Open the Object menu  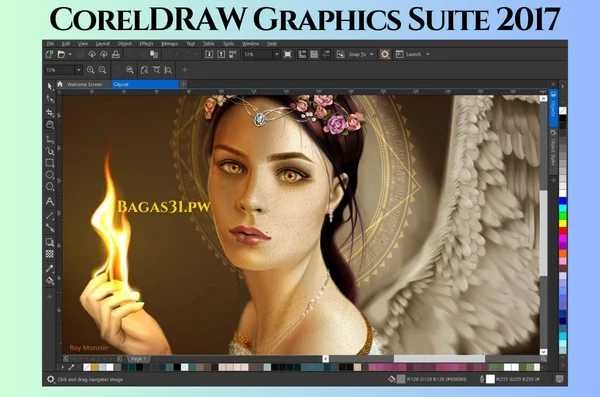point(124,44)
